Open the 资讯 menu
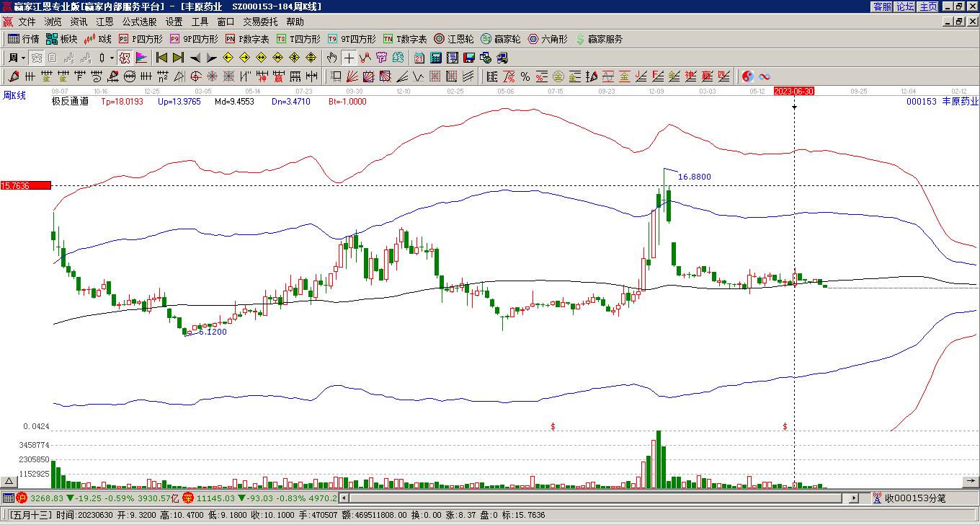 79,22
